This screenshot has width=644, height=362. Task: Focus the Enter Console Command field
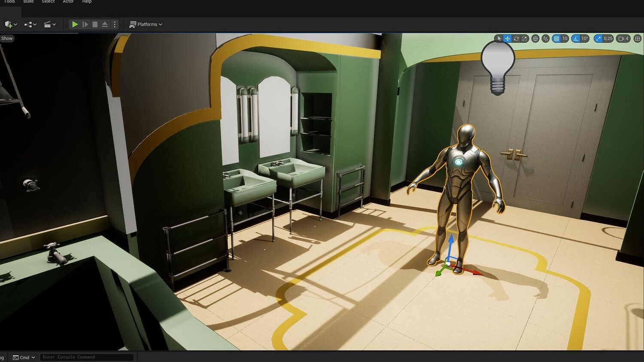coord(87,357)
